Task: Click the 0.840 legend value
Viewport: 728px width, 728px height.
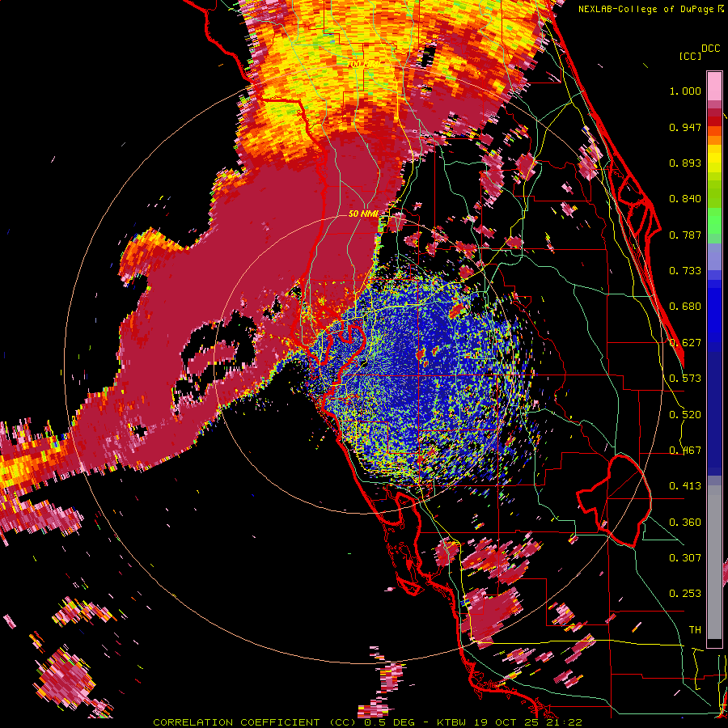Action: click(685, 199)
